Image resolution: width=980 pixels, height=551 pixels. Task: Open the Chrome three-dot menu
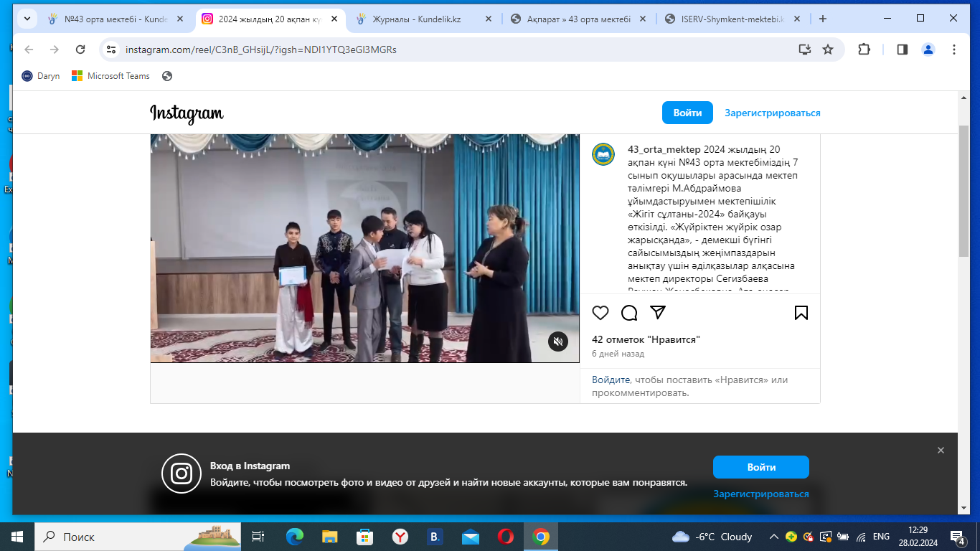954,50
